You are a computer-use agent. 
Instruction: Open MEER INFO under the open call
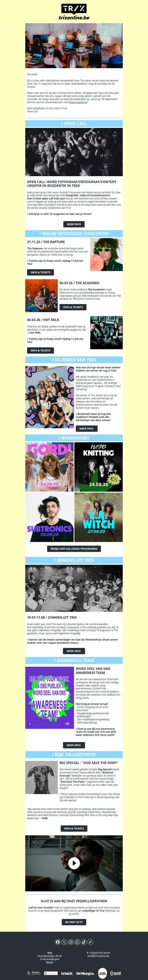[74, 224]
